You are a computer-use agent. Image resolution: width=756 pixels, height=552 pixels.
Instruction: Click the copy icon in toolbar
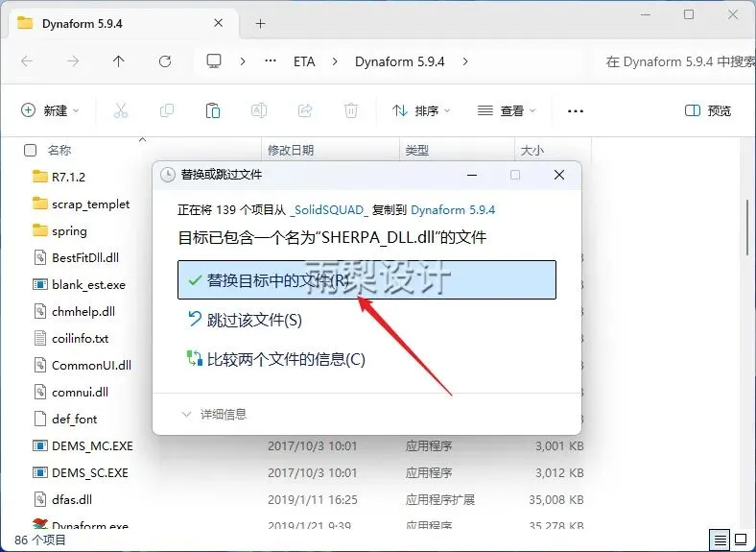pos(167,110)
